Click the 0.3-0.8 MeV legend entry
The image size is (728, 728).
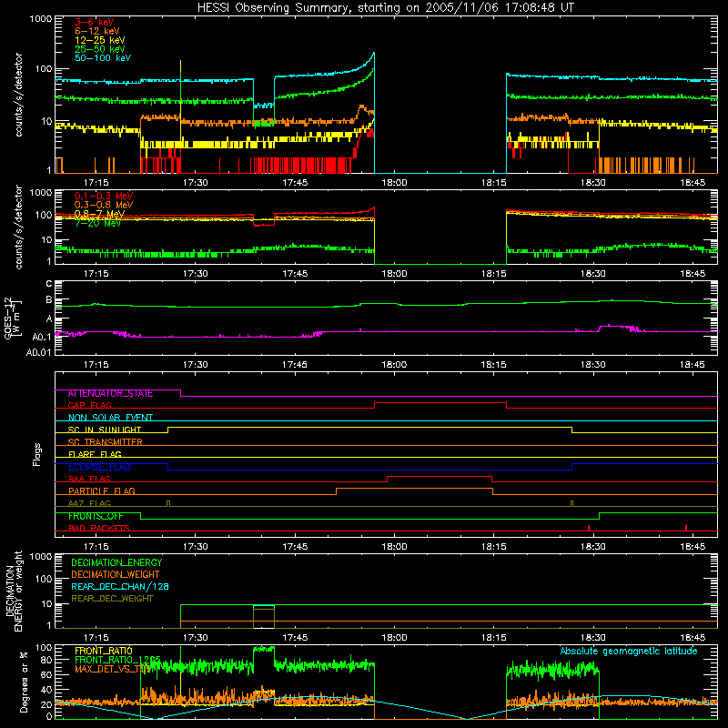(104, 205)
